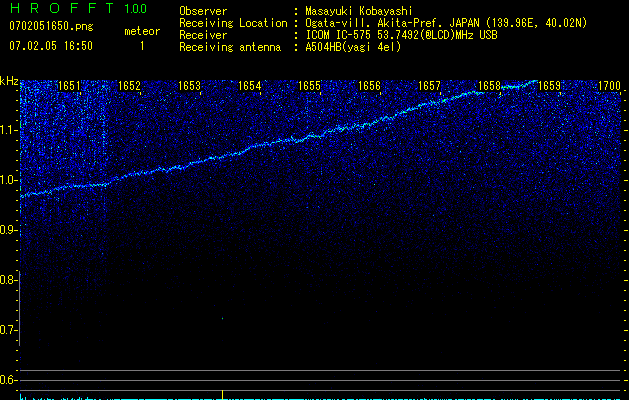Click the HROFFT title text
The width and height of the screenshot is (629, 400).
coord(62,8)
